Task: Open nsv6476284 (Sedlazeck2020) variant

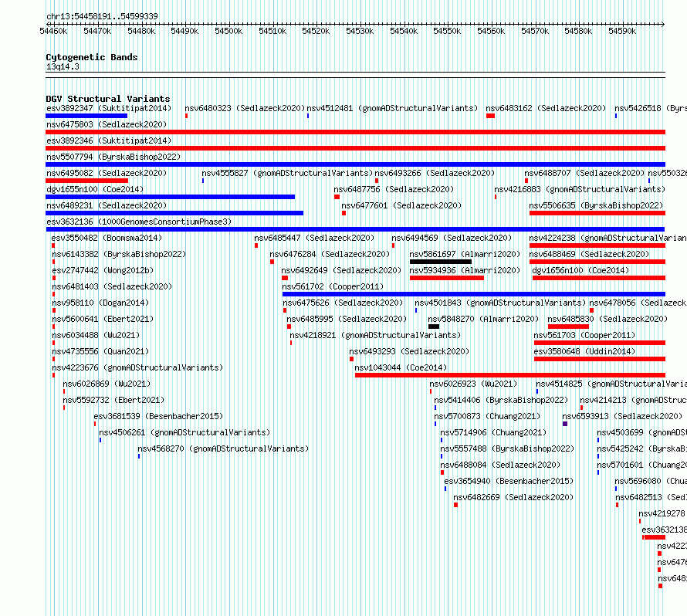Action: [330, 254]
